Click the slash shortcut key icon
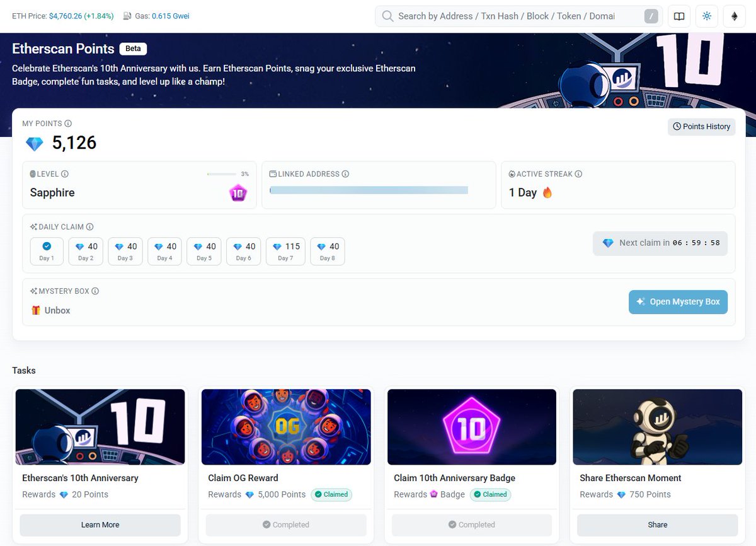 tap(651, 16)
